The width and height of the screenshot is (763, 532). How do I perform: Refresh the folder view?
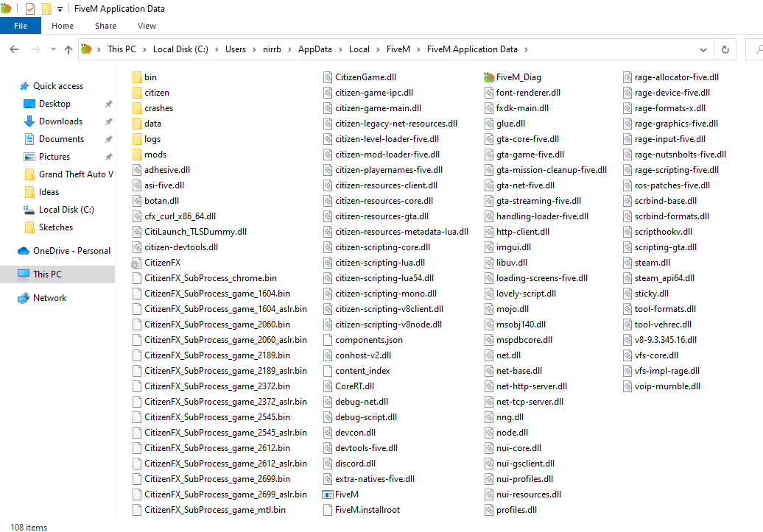(725, 49)
